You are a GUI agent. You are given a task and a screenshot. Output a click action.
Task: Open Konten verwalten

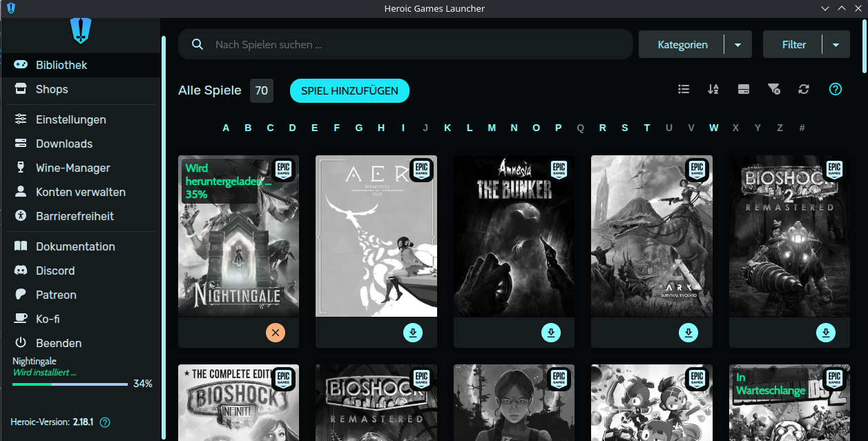point(80,192)
